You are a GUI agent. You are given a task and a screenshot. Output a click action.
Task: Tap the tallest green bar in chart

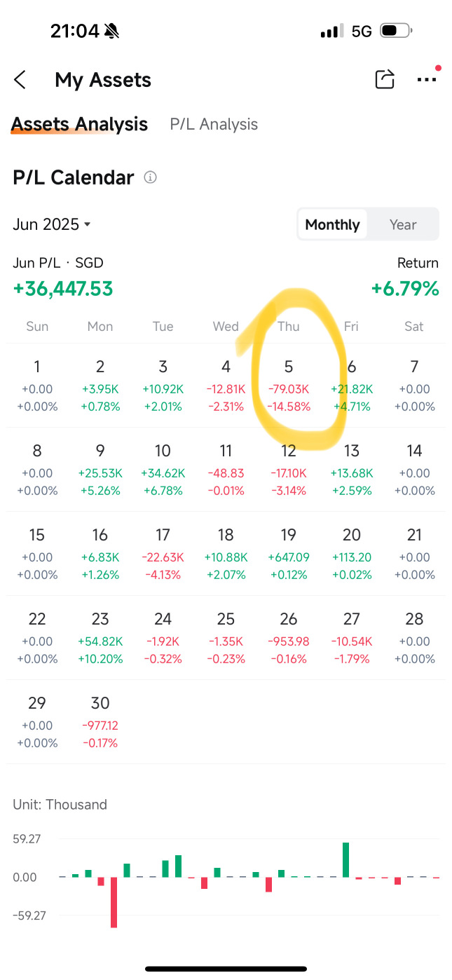345,859
